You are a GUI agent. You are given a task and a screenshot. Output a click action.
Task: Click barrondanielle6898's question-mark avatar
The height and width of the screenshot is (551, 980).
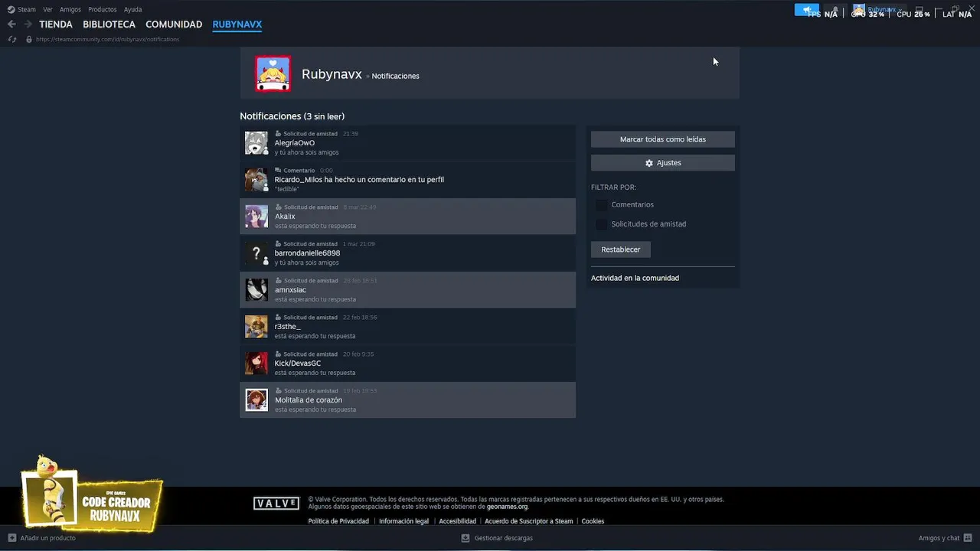coord(256,253)
